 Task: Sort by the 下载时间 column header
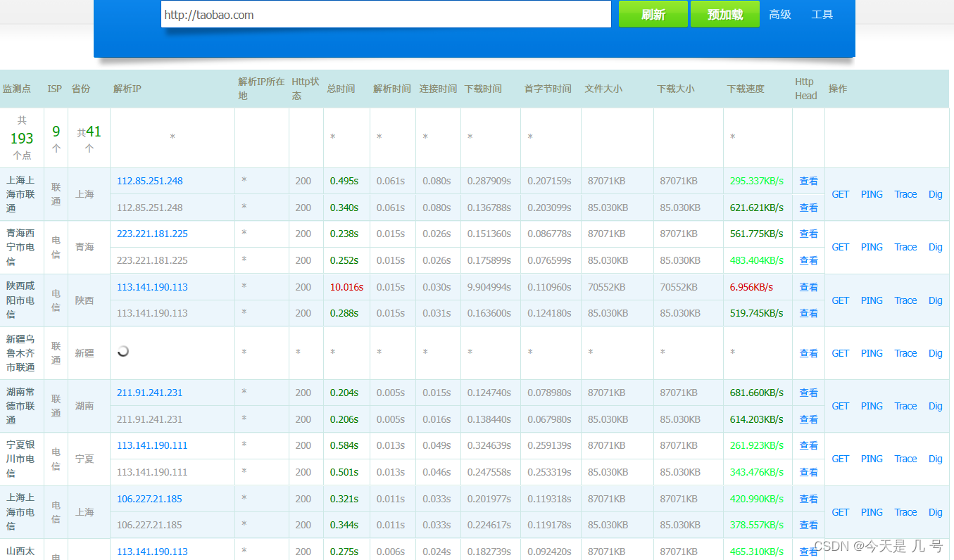click(x=483, y=89)
